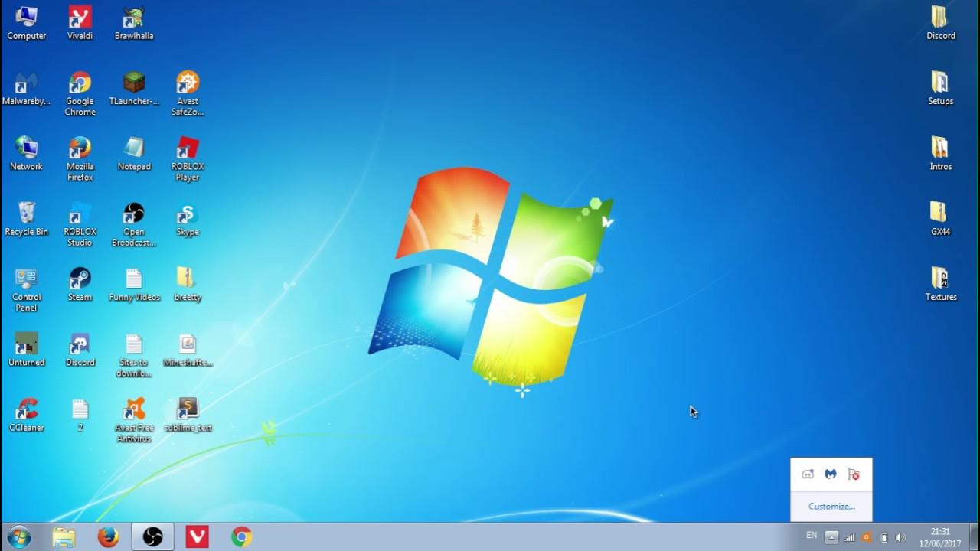Open the EN language bar indicator

pos(812,536)
